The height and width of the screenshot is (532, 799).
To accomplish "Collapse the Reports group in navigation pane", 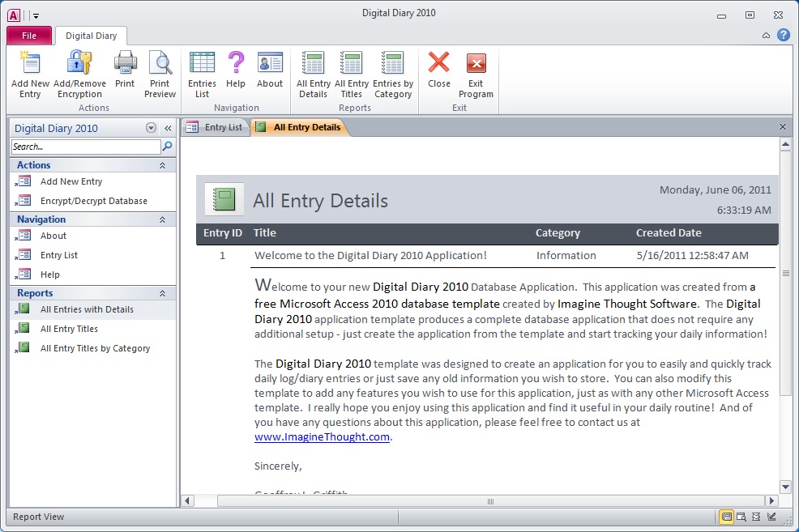I will [x=163, y=293].
